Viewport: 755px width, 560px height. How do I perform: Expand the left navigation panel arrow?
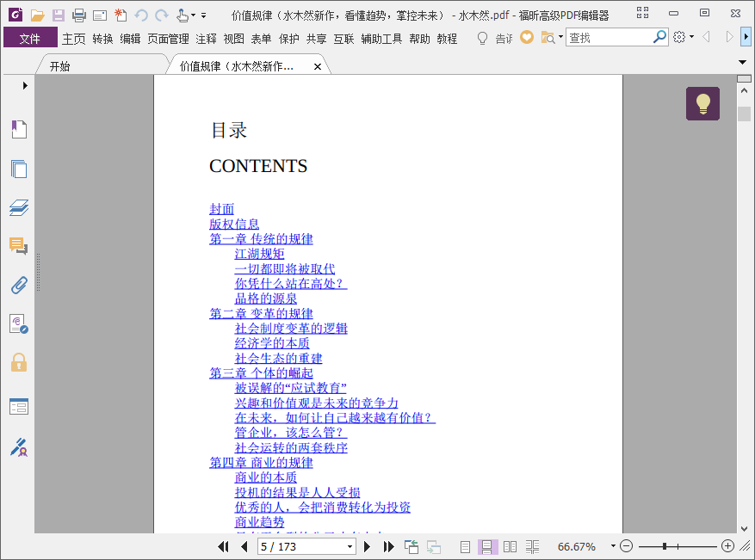pos(25,86)
